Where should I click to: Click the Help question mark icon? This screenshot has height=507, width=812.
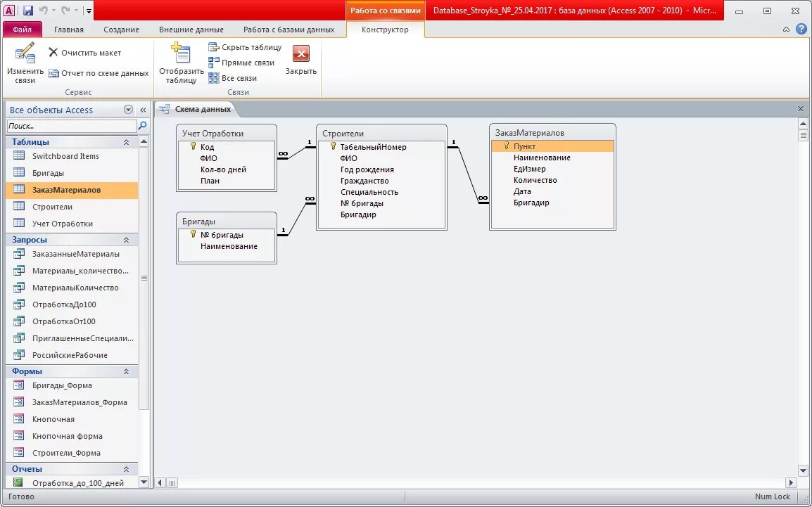[x=801, y=29]
